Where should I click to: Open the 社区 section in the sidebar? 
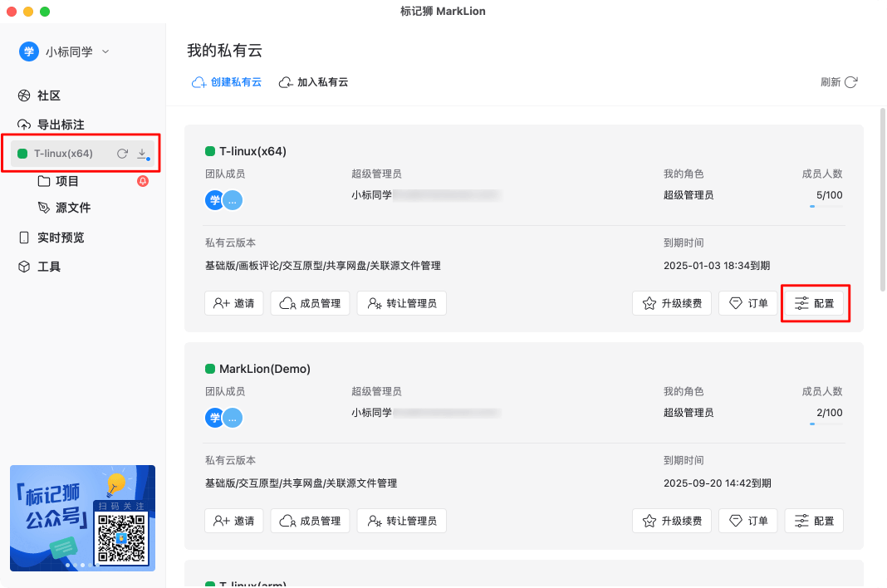coord(46,94)
